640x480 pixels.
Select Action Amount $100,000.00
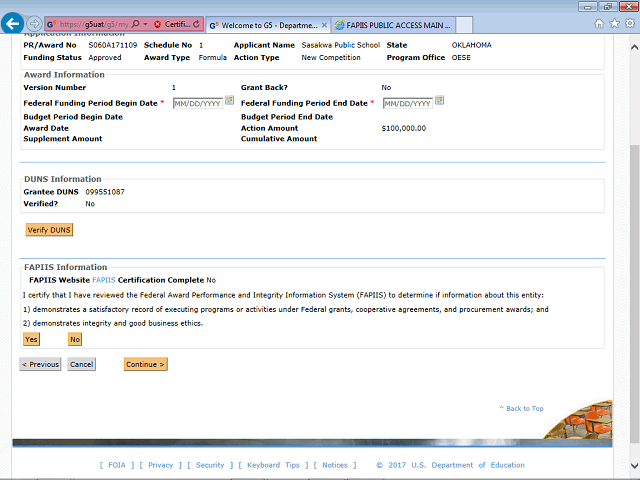[404, 128]
